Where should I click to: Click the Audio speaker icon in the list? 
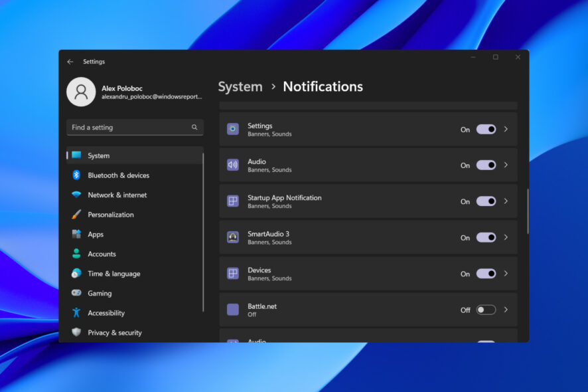pyautogui.click(x=232, y=165)
